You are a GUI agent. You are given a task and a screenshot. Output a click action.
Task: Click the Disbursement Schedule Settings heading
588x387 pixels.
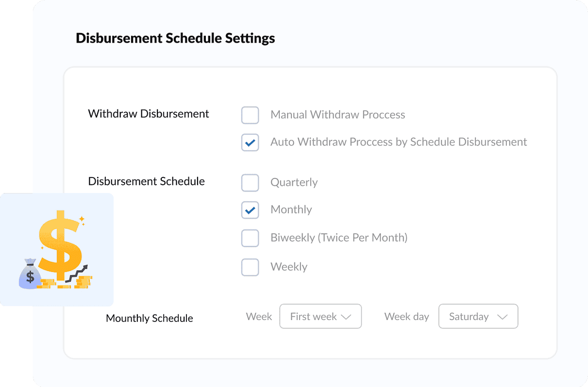175,38
